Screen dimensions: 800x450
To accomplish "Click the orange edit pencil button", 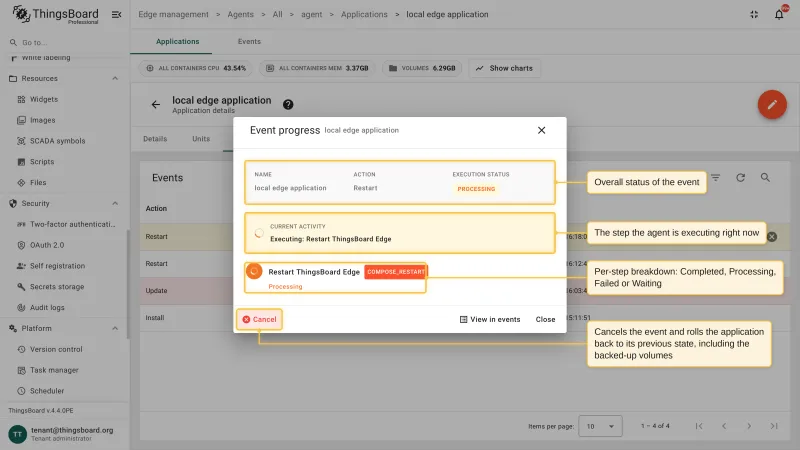I will (772, 105).
